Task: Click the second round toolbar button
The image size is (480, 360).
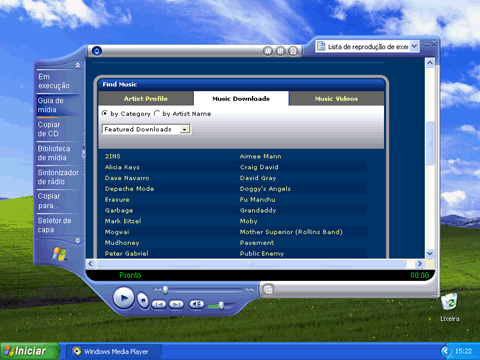Action: click(281, 51)
